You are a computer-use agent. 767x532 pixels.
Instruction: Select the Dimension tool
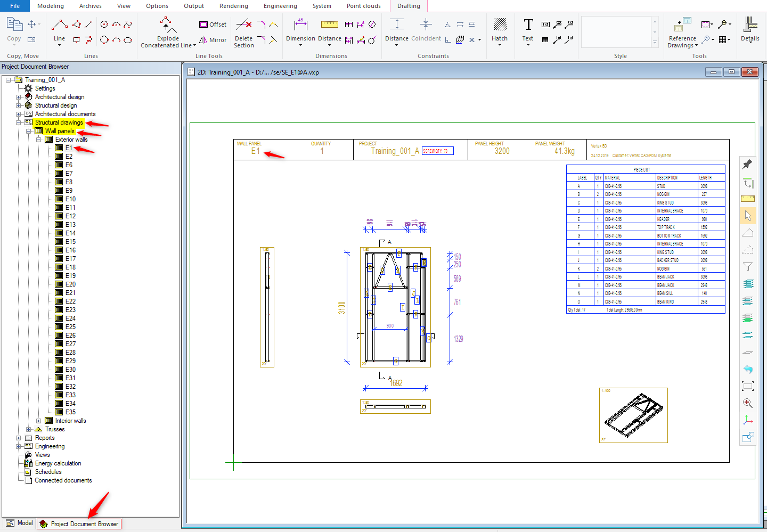[300, 31]
